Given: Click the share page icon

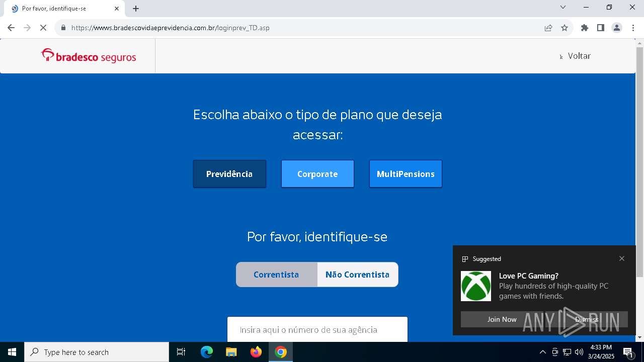Looking at the screenshot, I should pos(548,28).
